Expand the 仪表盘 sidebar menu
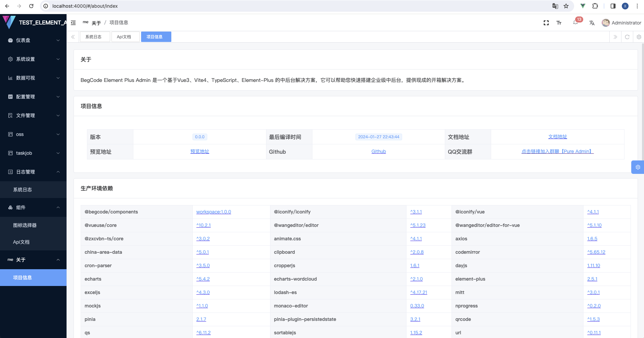This screenshot has height=338, width=644. point(33,40)
